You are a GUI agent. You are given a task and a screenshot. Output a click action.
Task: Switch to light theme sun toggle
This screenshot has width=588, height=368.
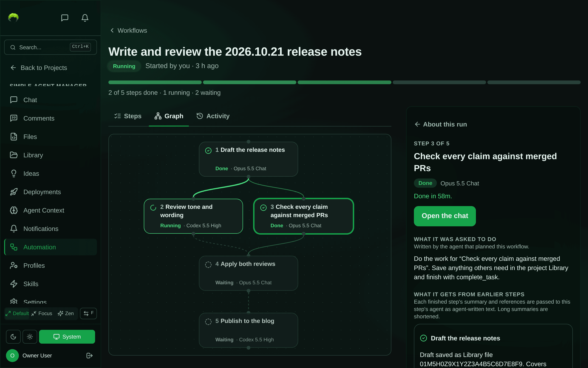30,336
